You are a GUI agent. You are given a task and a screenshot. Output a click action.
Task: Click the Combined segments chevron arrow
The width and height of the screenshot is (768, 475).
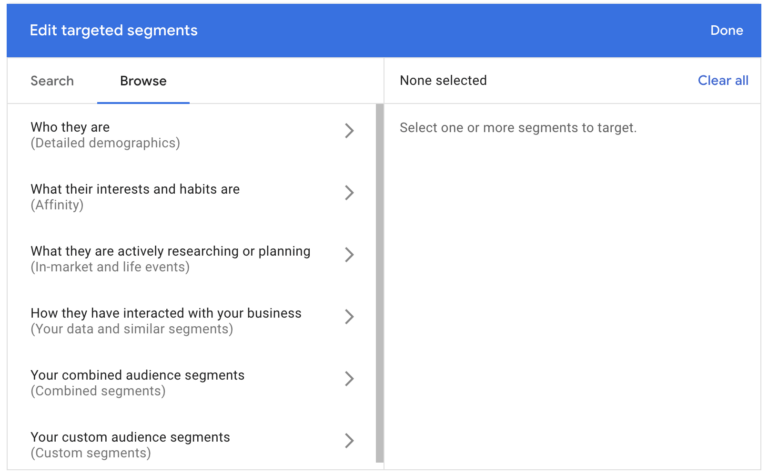349,379
